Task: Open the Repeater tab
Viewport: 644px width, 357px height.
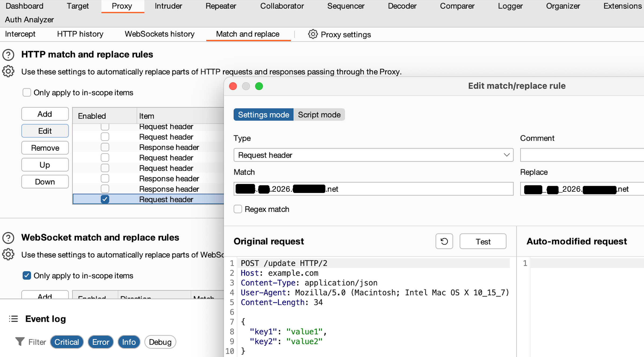Action: click(x=221, y=6)
